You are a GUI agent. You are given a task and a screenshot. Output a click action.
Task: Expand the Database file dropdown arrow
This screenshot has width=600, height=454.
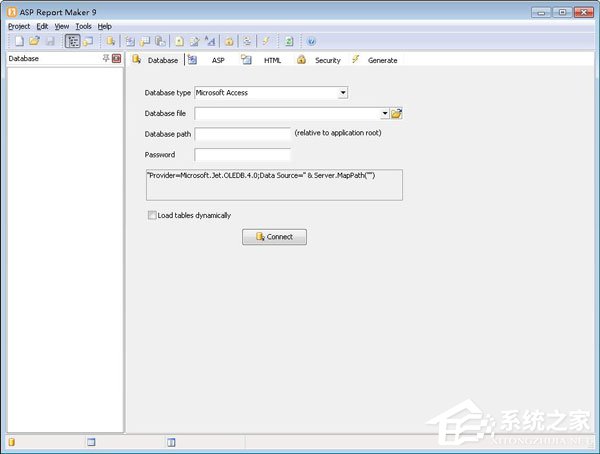(385, 113)
